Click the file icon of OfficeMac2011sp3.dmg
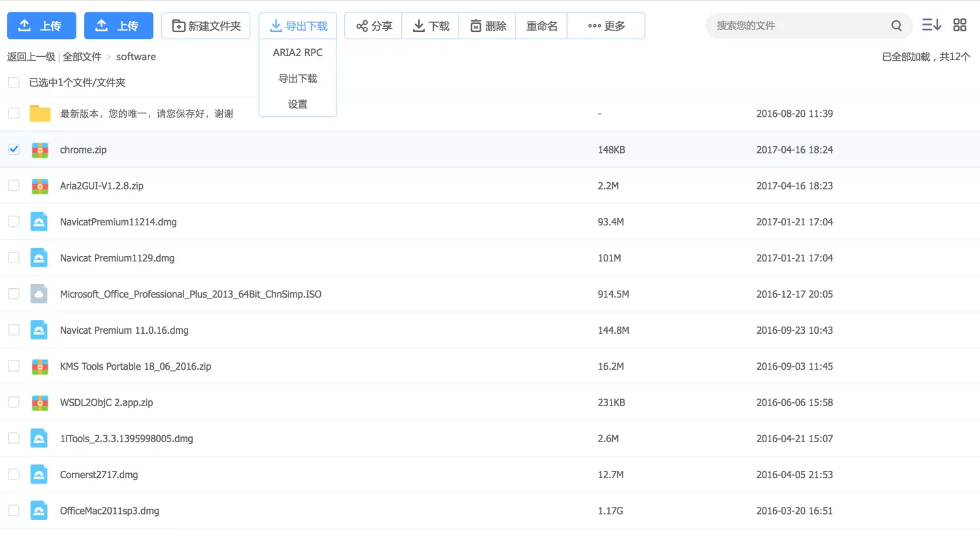The height and width of the screenshot is (548, 980). pos(39,511)
